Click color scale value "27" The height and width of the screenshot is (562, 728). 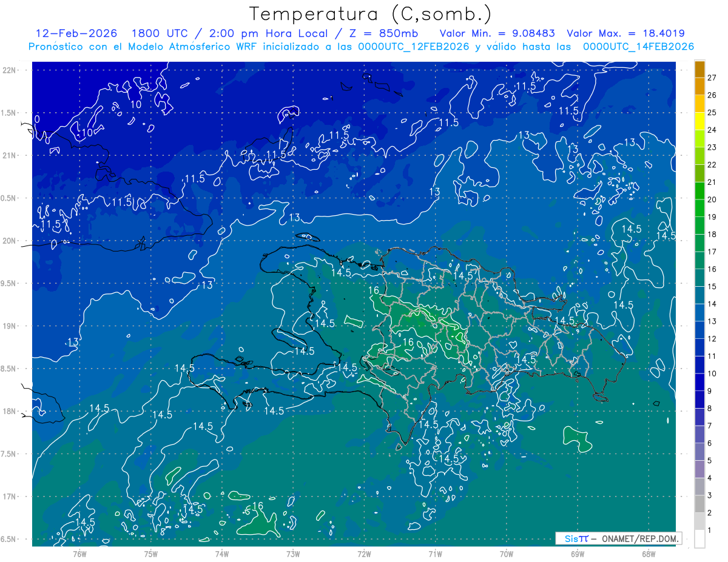coord(712,78)
